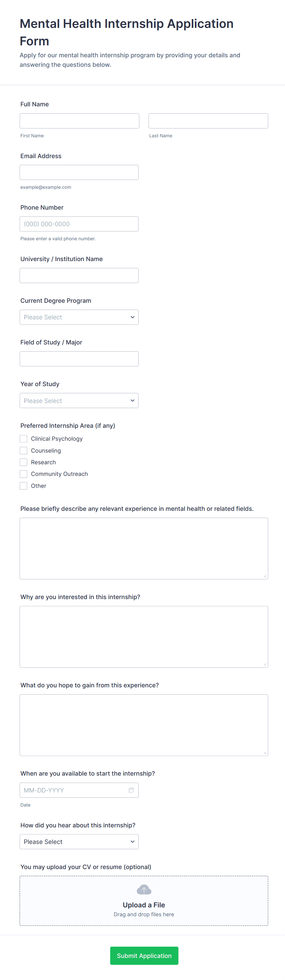Click the First Name input field
Screen dimensions: 285x980
pos(79,121)
